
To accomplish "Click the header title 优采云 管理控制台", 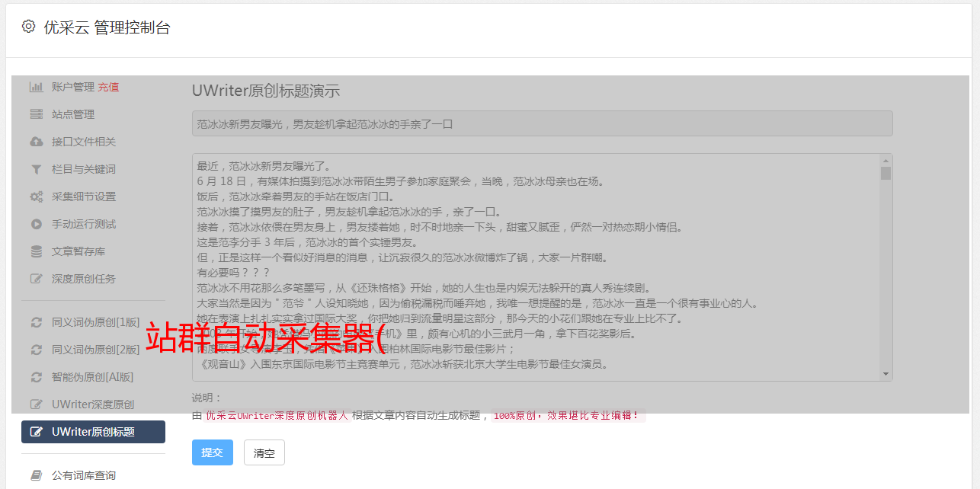I will pyautogui.click(x=107, y=27).
